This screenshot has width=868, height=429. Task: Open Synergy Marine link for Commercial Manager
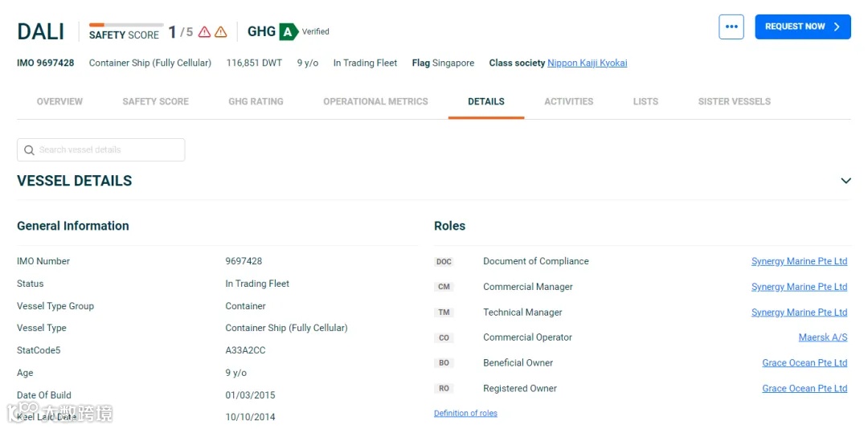800,287
